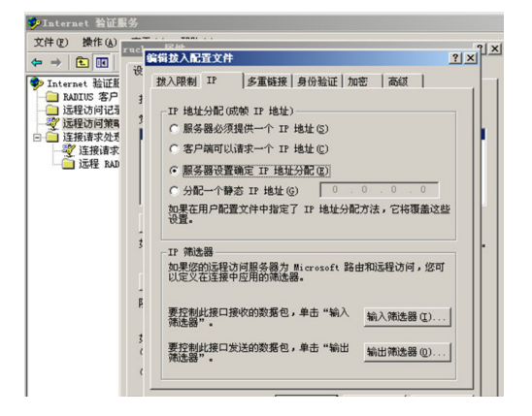The image size is (532, 416).
Task: Click the dialog help question mark button
Action: click(x=455, y=58)
